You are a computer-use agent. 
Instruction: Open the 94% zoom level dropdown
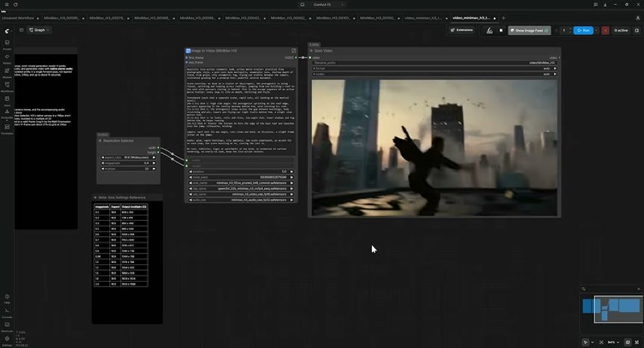[613, 342]
